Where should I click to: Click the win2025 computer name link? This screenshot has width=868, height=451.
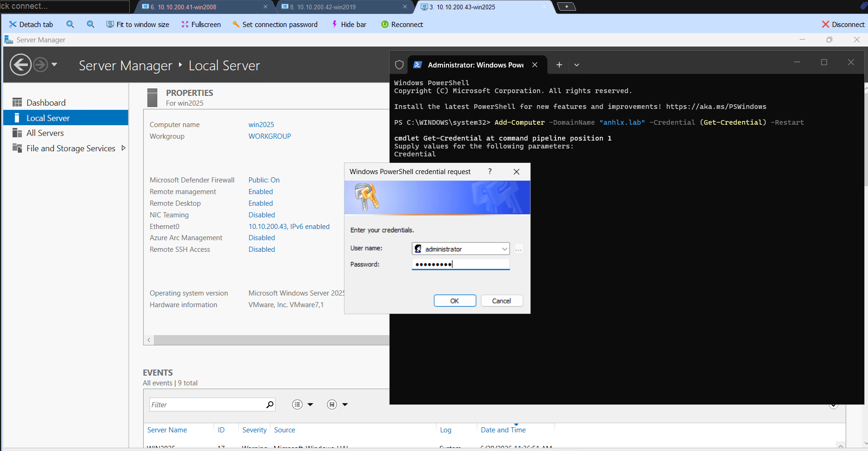261,125
